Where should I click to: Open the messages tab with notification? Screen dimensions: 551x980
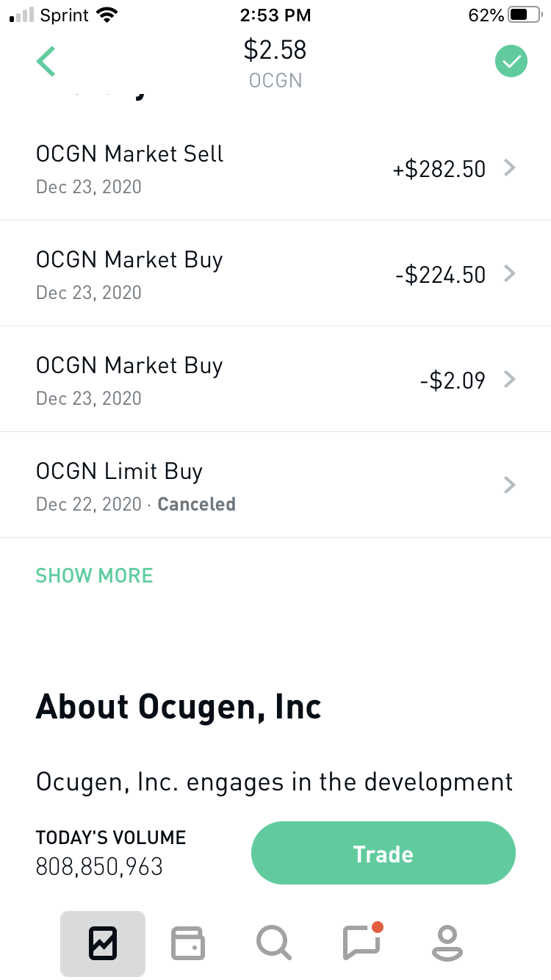pyautogui.click(x=361, y=943)
